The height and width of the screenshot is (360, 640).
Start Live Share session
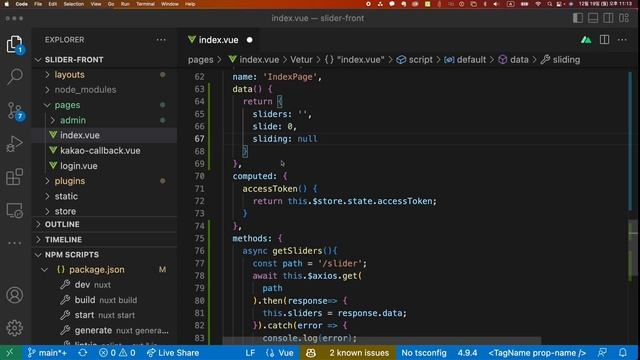[173, 353]
